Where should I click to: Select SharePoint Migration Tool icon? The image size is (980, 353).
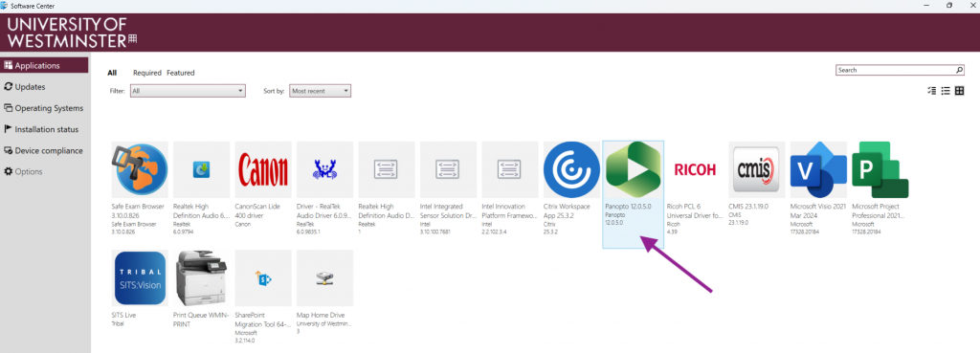(x=263, y=278)
